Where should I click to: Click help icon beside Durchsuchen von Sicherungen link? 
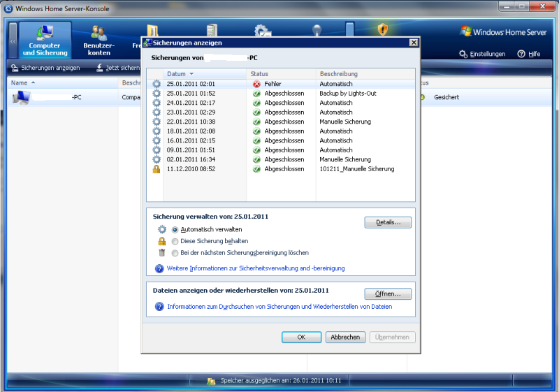click(159, 307)
